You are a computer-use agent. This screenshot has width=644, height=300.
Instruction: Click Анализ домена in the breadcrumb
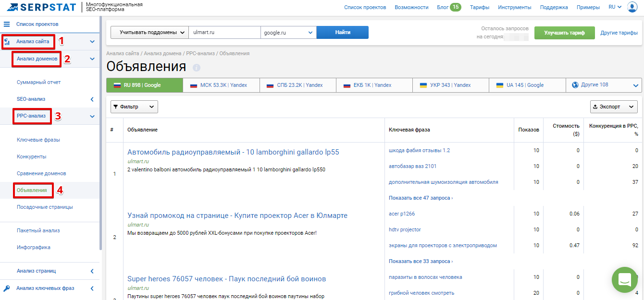162,53
